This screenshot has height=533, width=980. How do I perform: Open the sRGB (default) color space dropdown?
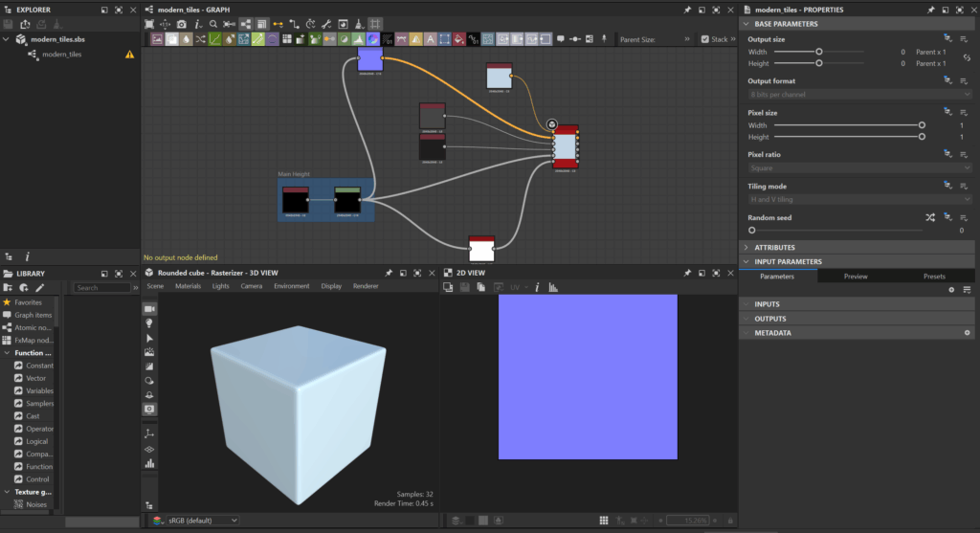pyautogui.click(x=203, y=520)
